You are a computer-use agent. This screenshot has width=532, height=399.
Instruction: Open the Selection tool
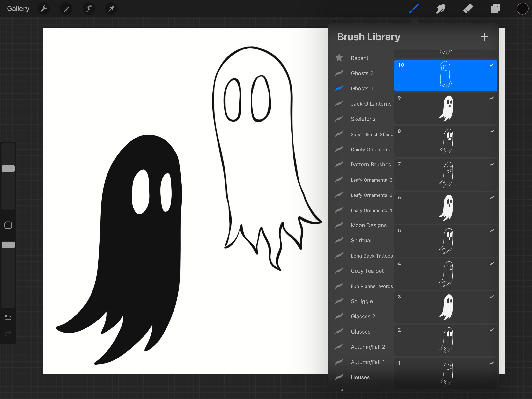click(89, 9)
